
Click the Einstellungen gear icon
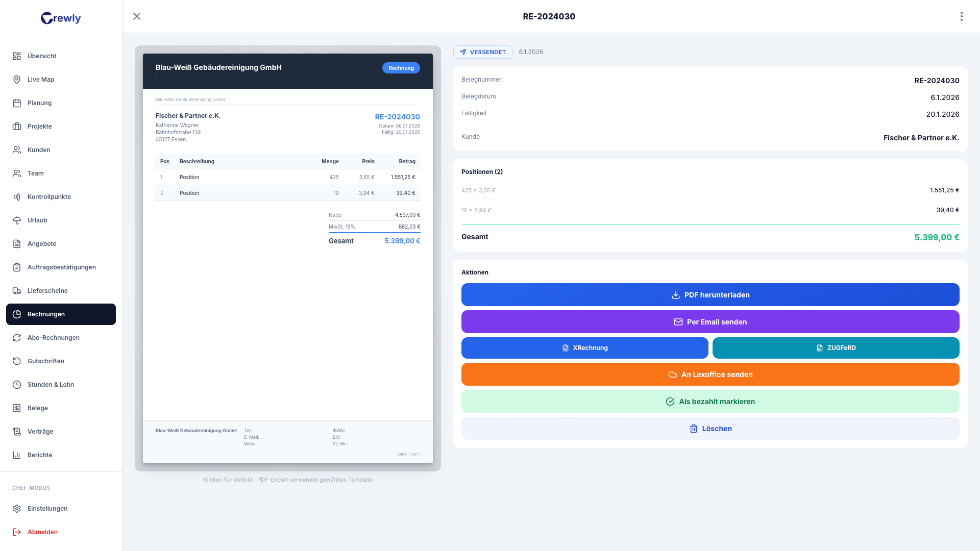[17, 509]
